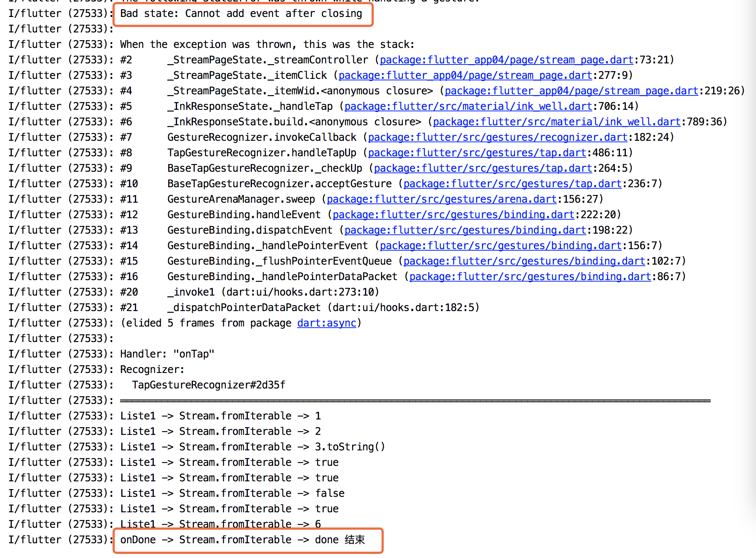Click binding.dart link at line 156:7
This screenshot has width=756, height=558.
coord(500,245)
